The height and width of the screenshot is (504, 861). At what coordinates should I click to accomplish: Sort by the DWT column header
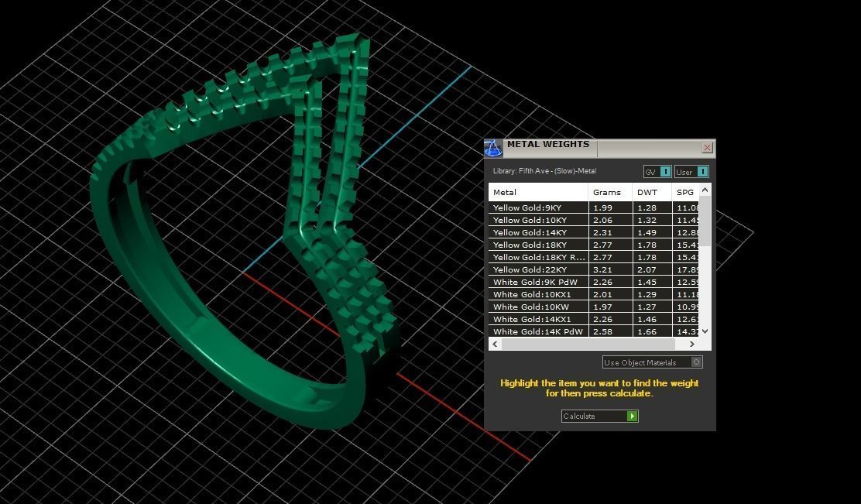point(653,192)
